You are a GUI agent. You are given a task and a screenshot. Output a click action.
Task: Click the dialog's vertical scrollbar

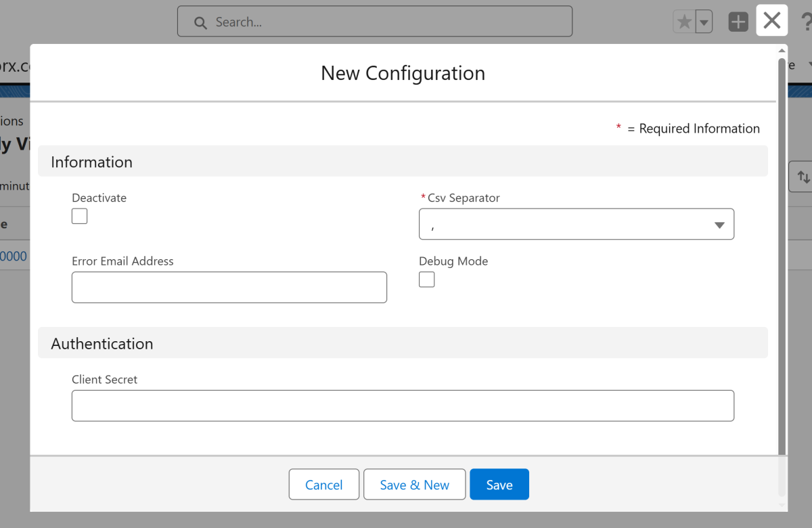[x=782, y=271]
